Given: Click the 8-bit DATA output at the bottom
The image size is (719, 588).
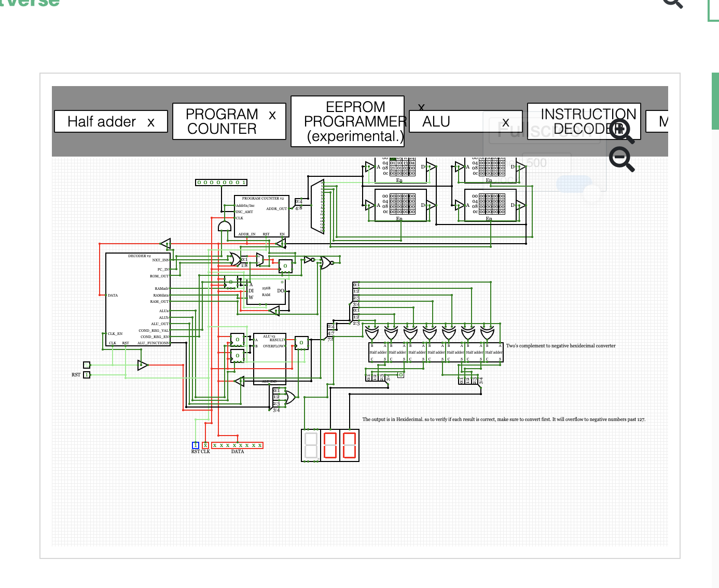Looking at the screenshot, I should tap(238, 445).
